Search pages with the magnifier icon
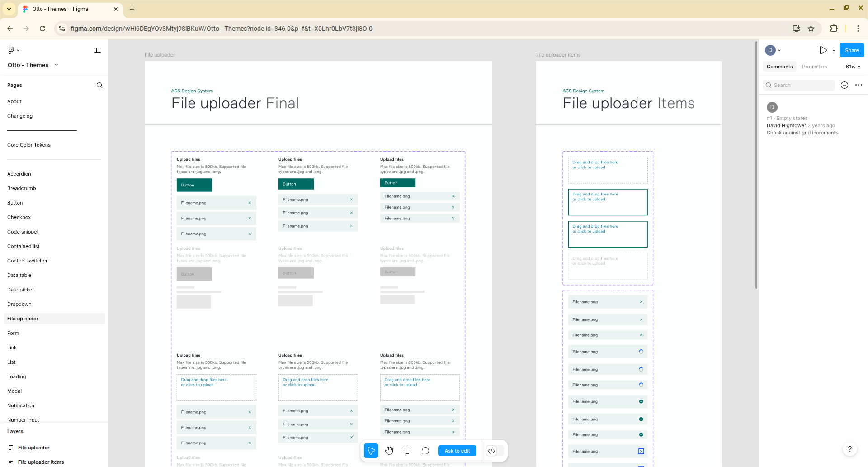Viewport: 868px width, 467px height. click(99, 85)
